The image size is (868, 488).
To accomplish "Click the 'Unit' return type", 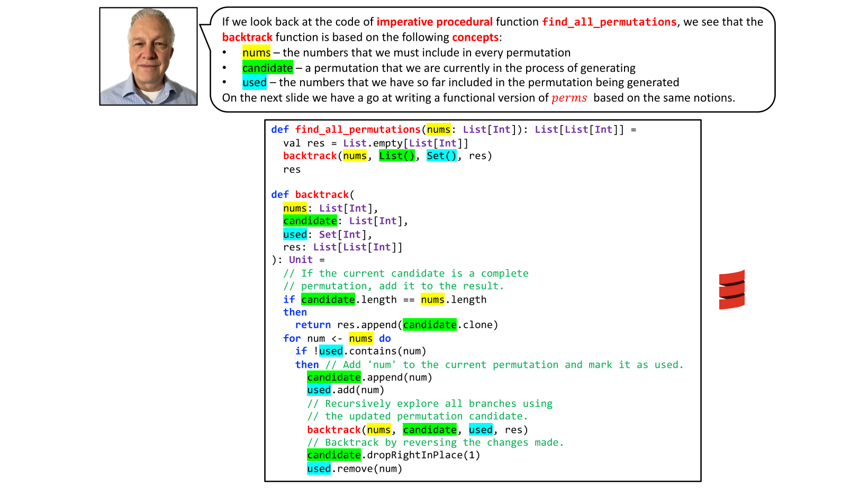I will (301, 260).
